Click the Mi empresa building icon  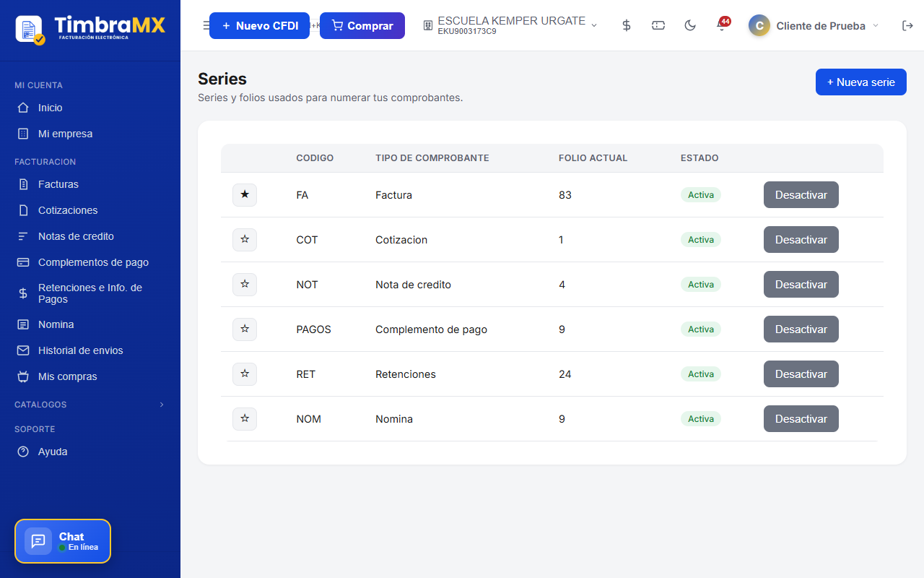click(x=23, y=134)
